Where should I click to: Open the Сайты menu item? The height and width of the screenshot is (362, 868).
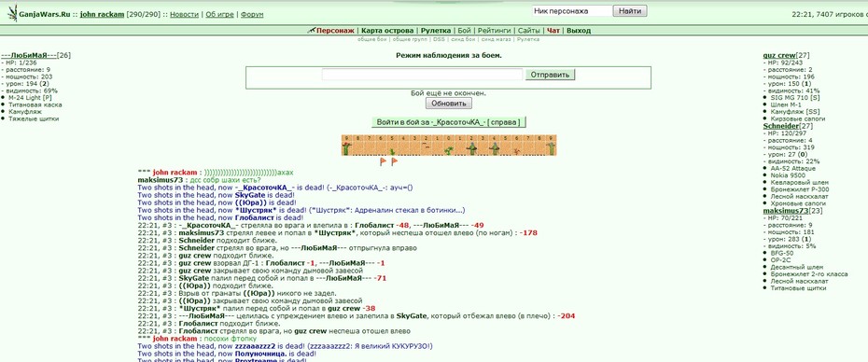point(529,31)
